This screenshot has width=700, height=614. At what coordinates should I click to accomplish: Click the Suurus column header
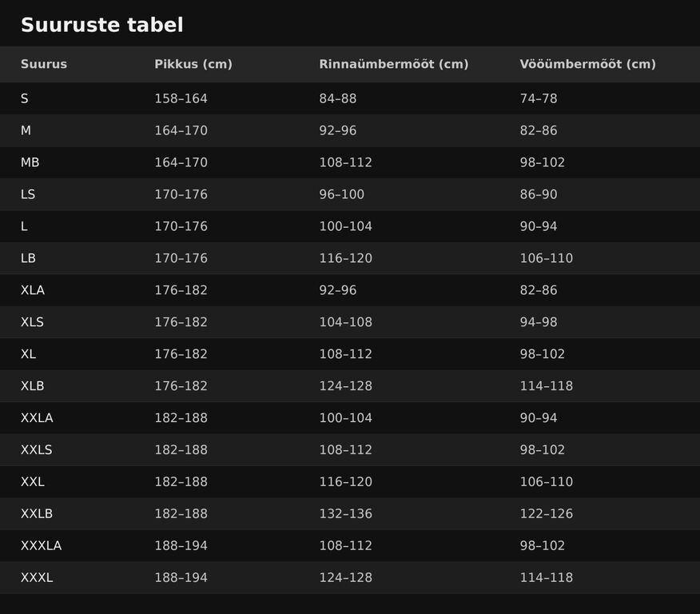(44, 64)
